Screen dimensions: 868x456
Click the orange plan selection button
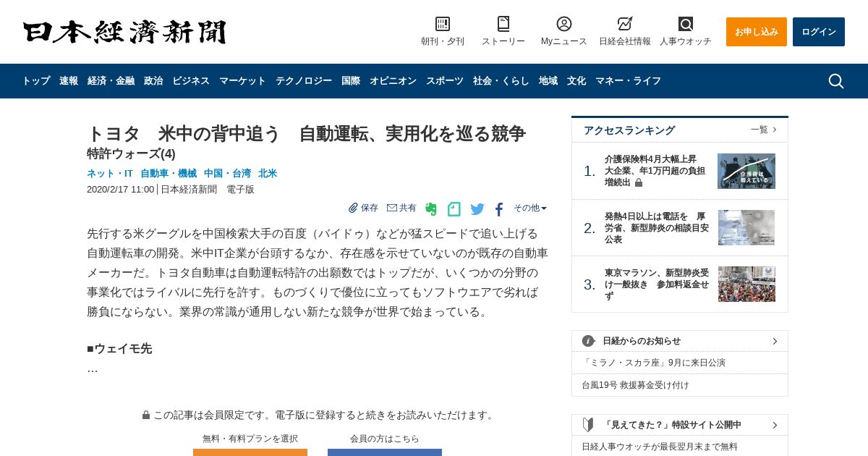[250, 452]
